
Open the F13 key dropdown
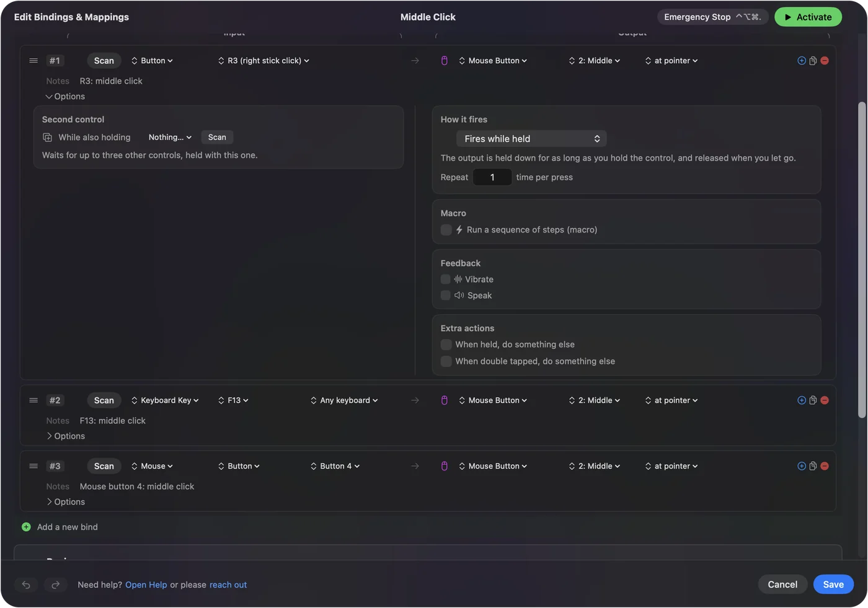(233, 400)
